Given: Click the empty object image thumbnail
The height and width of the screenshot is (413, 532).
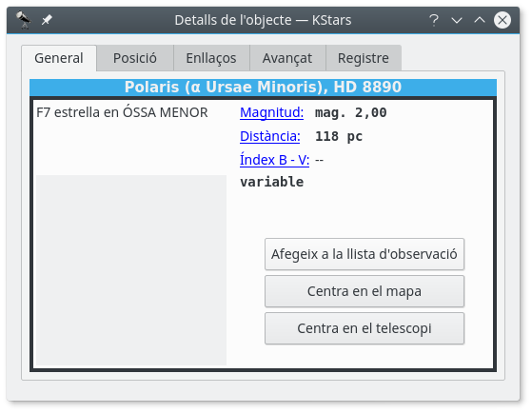Looking at the screenshot, I should click(x=131, y=270).
